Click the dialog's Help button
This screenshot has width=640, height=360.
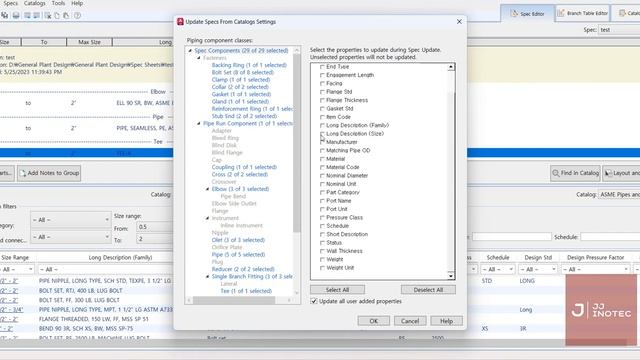click(x=446, y=321)
